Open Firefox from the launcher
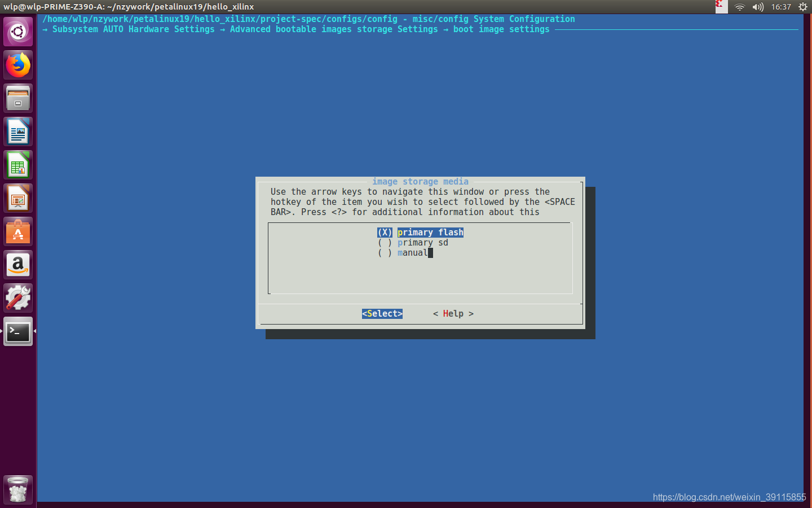The width and height of the screenshot is (812, 508). (x=17, y=64)
